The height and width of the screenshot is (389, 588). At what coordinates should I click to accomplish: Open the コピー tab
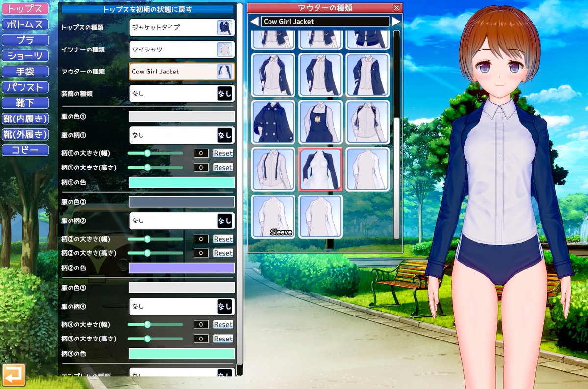[25, 150]
